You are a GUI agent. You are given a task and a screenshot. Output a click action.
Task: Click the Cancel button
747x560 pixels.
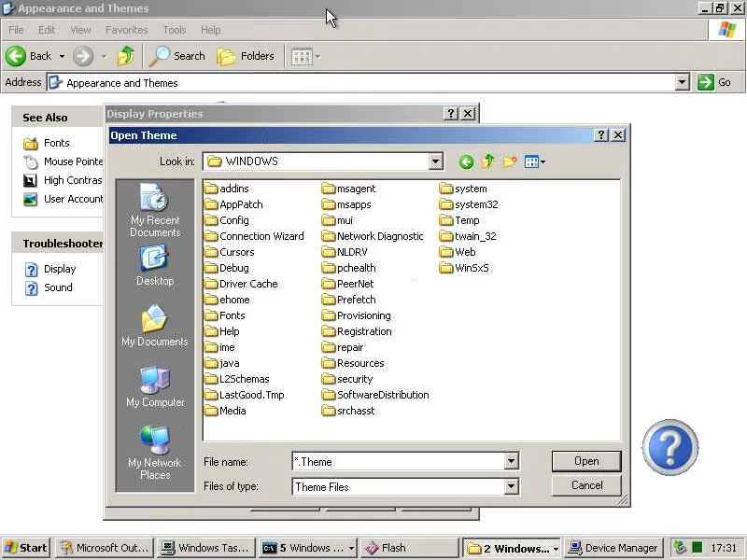[x=586, y=485]
